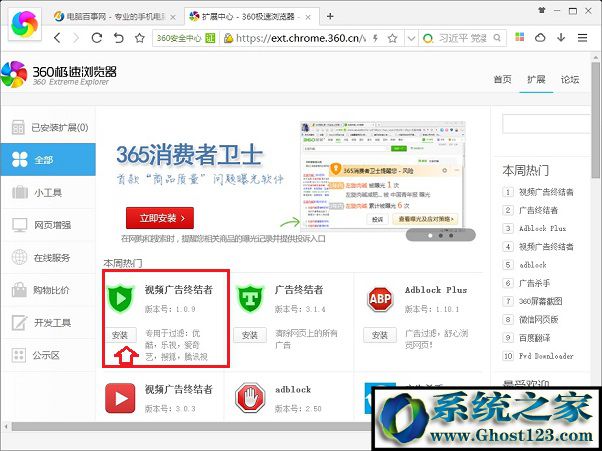Click the 360安全中心 security badge
This screenshot has width=602, height=451.
185,38
